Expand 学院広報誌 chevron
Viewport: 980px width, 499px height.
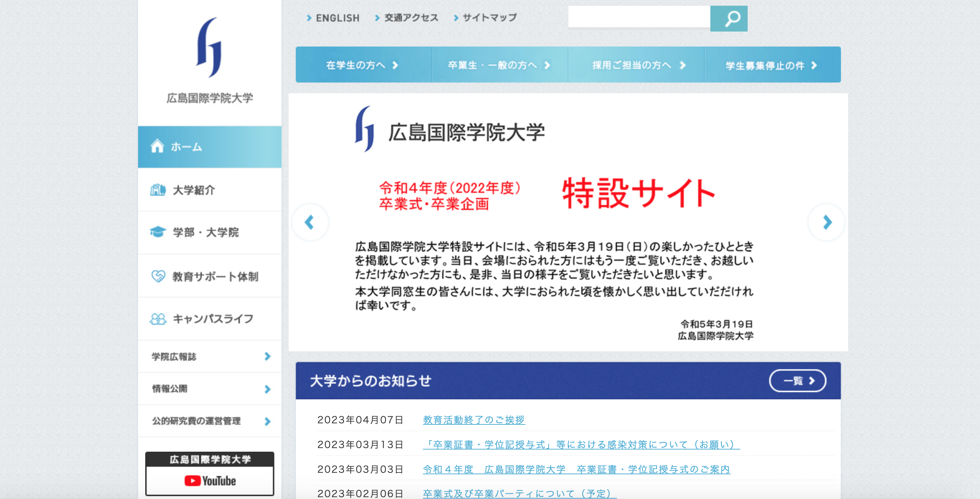pyautogui.click(x=268, y=356)
